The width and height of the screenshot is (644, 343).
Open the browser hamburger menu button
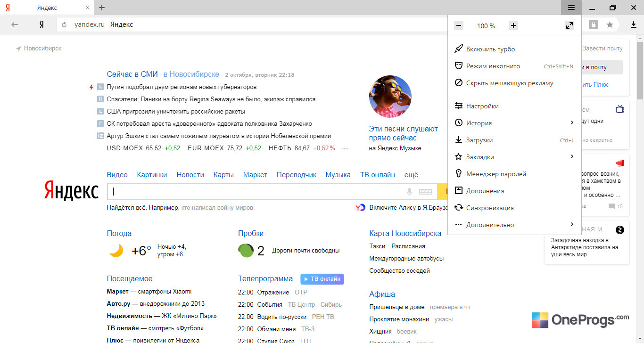571,8
